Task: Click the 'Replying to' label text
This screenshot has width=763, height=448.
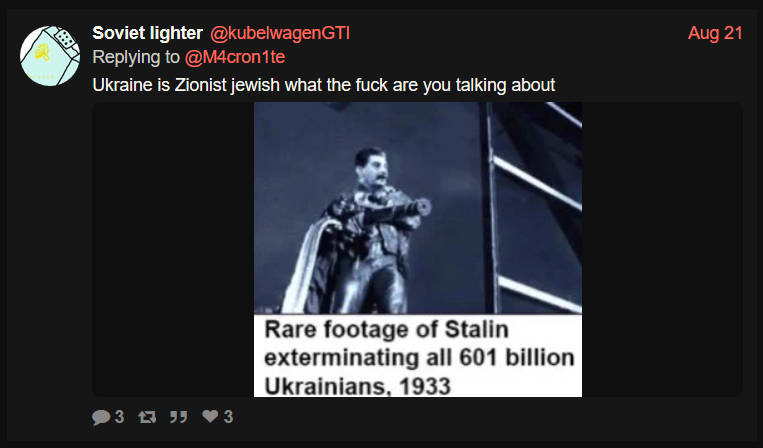Action: [x=136, y=57]
